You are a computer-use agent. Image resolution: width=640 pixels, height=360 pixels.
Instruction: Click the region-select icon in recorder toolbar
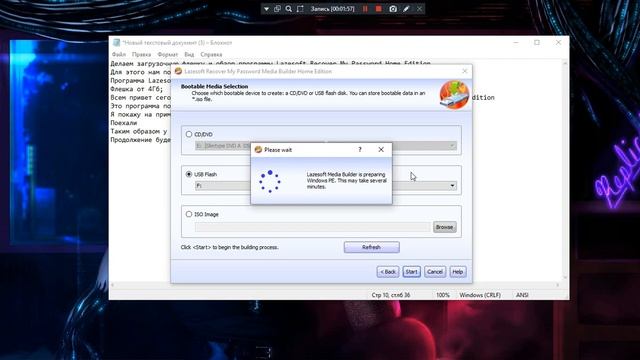pyautogui.click(x=300, y=9)
